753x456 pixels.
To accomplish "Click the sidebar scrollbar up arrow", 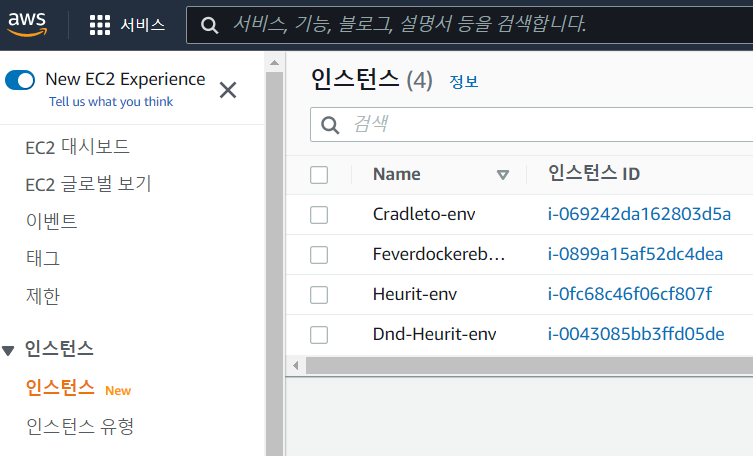I will [275, 62].
